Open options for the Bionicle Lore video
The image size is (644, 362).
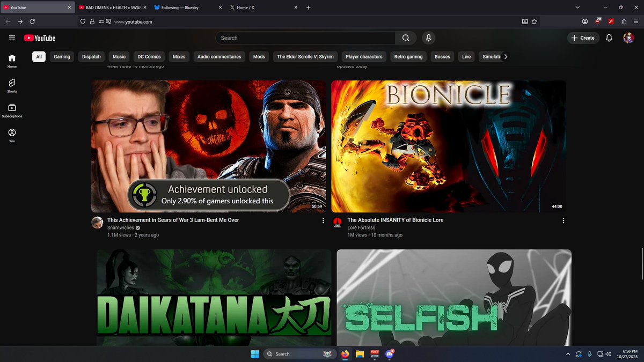tap(563, 220)
